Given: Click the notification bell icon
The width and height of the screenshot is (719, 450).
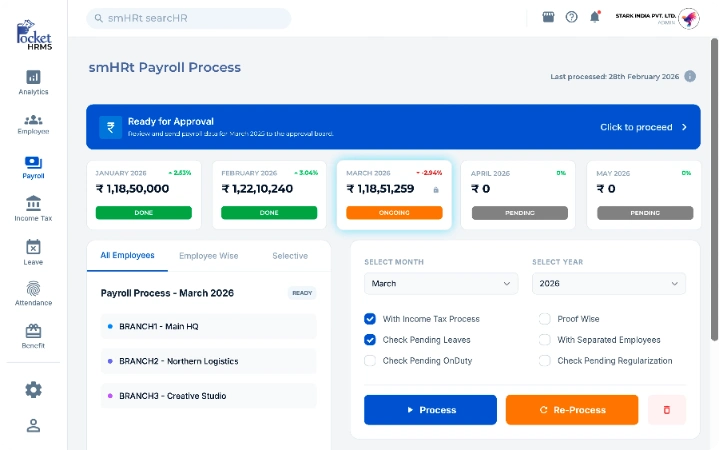Looking at the screenshot, I should (x=595, y=17).
